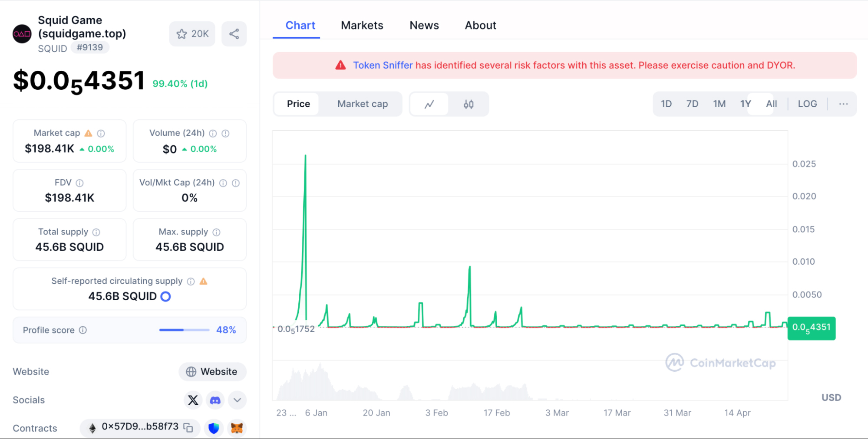Open the X (Twitter) social link
Screen dimensions: 868x439
(193, 400)
